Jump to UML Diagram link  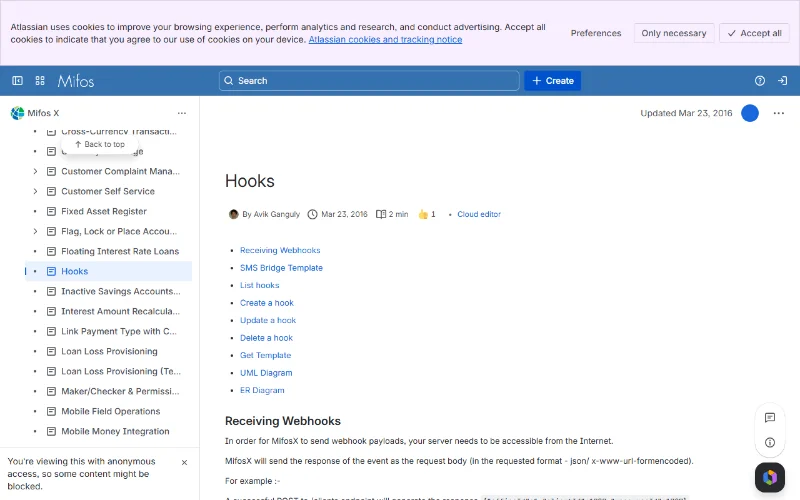point(266,373)
